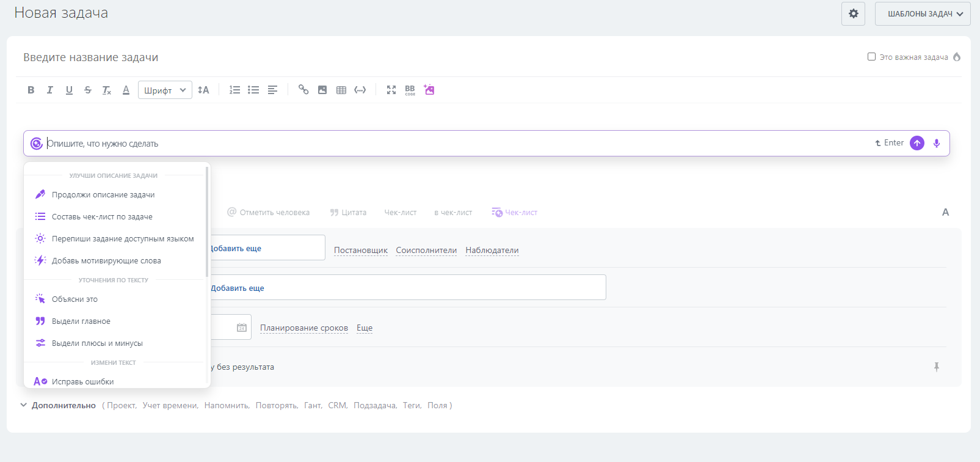
Task: Click CRM option
Action: (337, 405)
